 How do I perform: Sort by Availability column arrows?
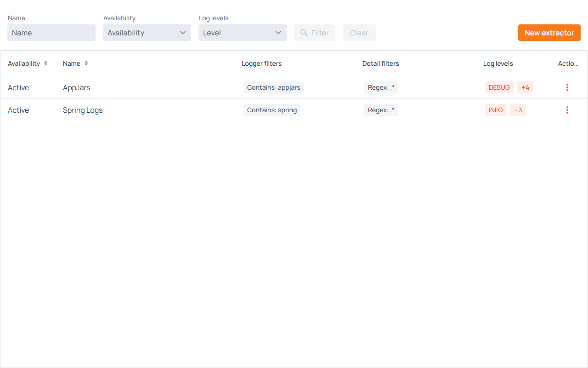46,63
